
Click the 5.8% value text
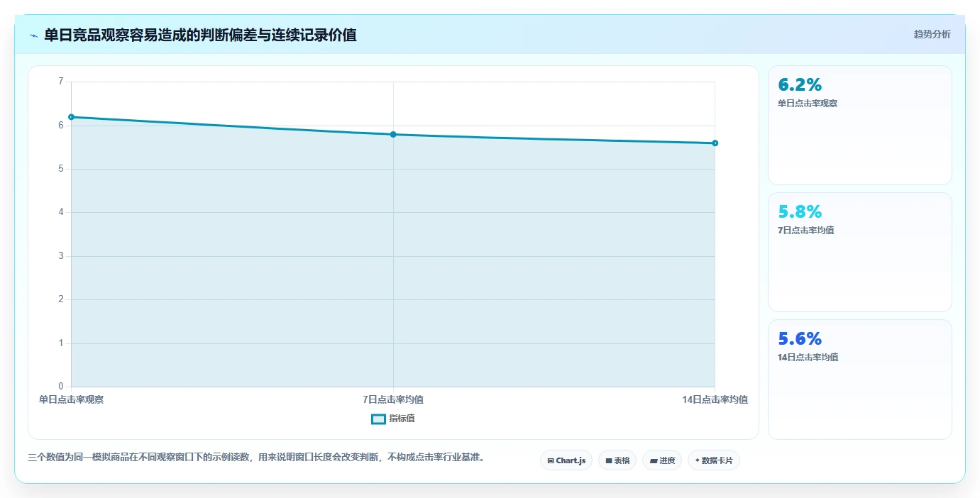[x=800, y=211]
